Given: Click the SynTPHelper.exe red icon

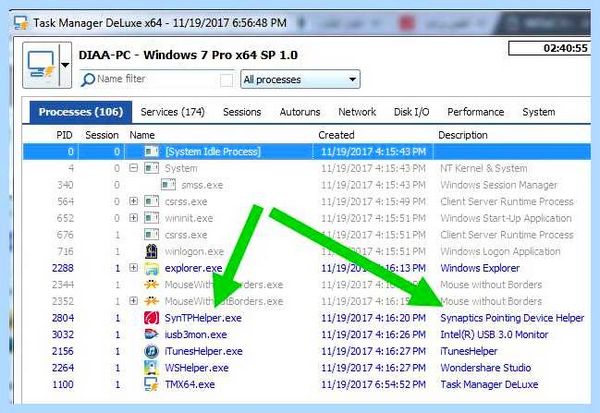Looking at the screenshot, I should pyautogui.click(x=151, y=318).
